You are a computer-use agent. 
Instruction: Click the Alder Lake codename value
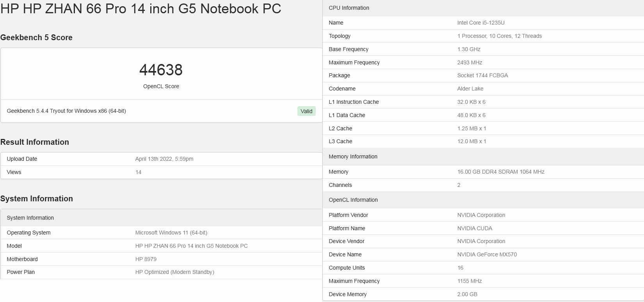tap(470, 89)
